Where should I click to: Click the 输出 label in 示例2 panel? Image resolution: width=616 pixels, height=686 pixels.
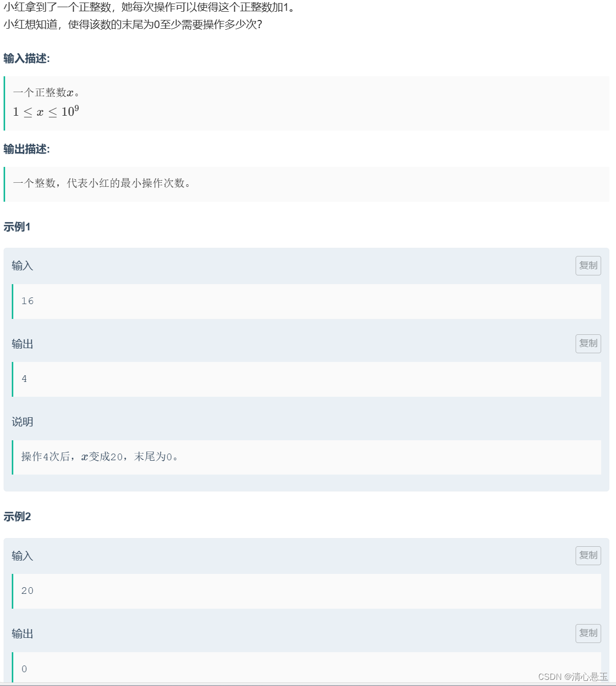(21, 633)
